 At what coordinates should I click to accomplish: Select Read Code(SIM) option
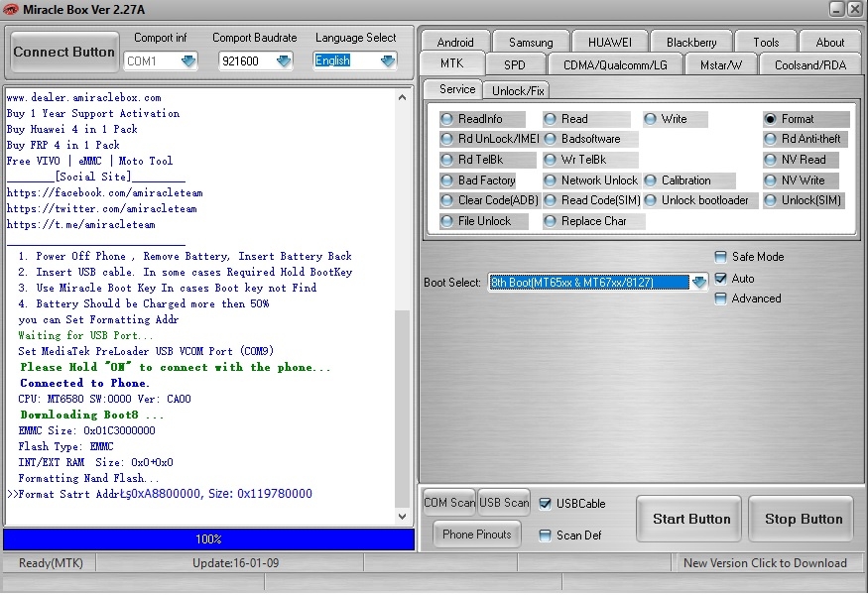coord(592,200)
